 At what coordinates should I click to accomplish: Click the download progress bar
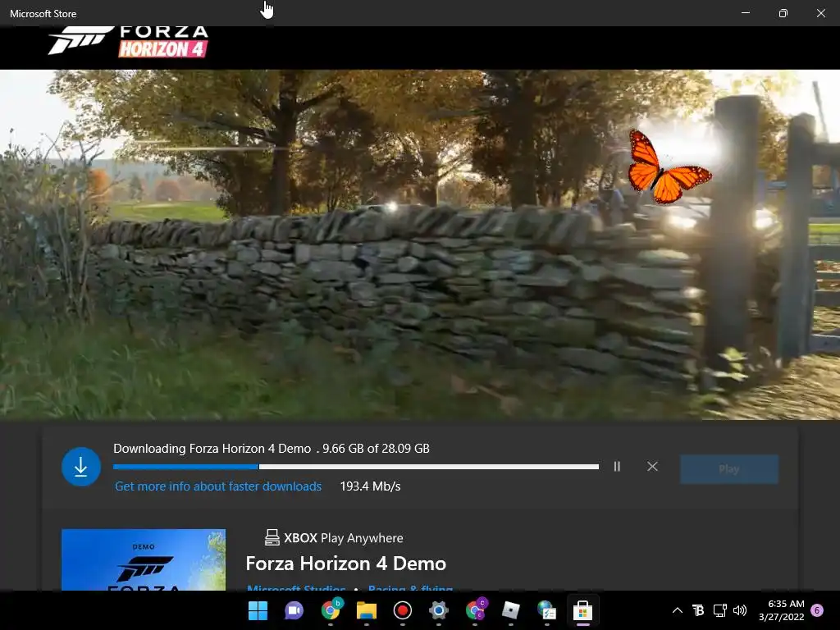tap(356, 467)
